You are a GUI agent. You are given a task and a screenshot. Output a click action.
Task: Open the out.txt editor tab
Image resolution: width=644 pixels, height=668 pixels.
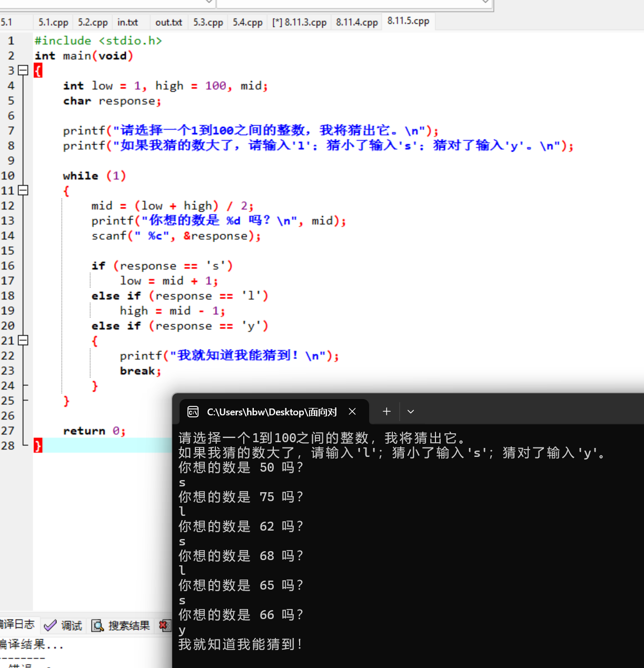169,22
